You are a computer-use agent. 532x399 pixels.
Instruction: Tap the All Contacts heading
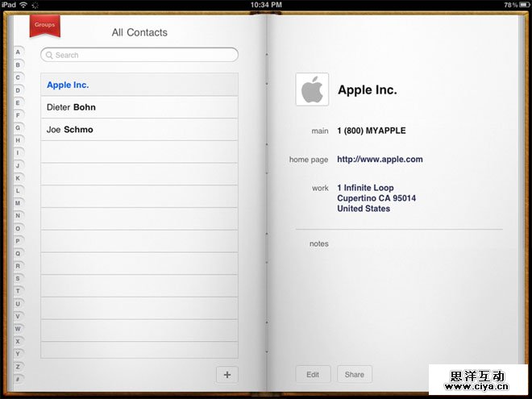[139, 32]
